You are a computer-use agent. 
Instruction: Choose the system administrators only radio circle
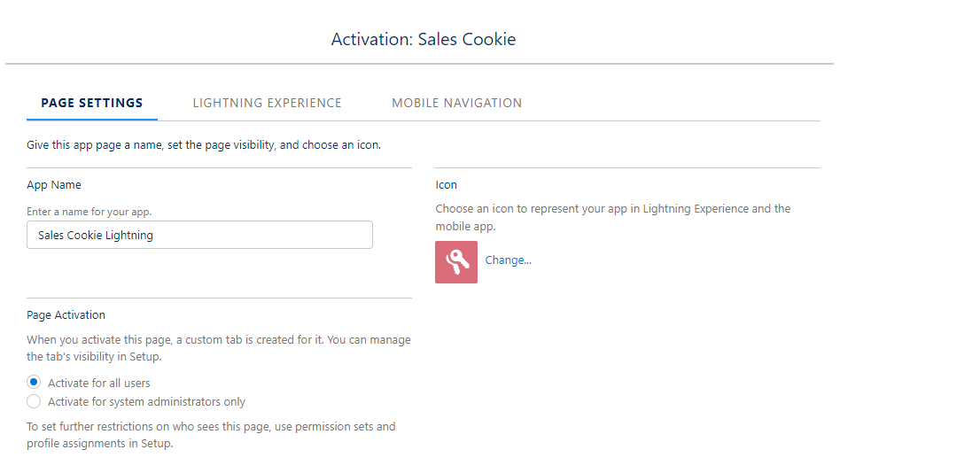pyautogui.click(x=34, y=401)
